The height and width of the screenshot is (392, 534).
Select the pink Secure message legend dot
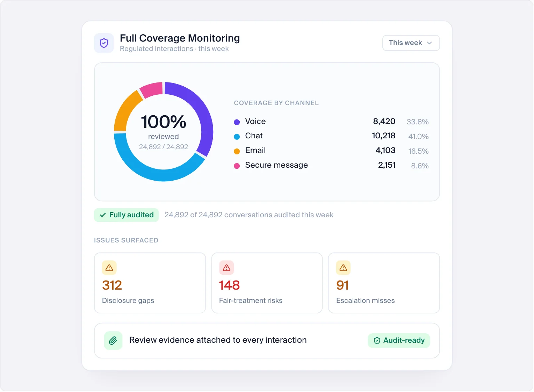237,166
